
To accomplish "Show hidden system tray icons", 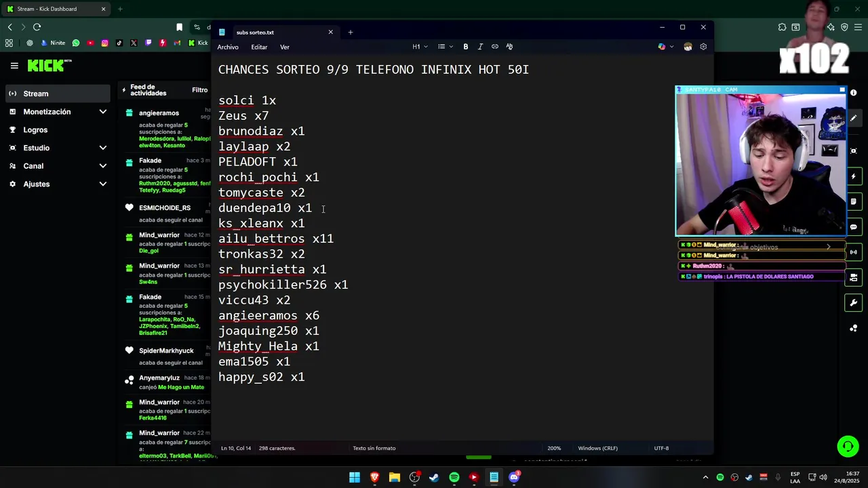I will point(705,477).
